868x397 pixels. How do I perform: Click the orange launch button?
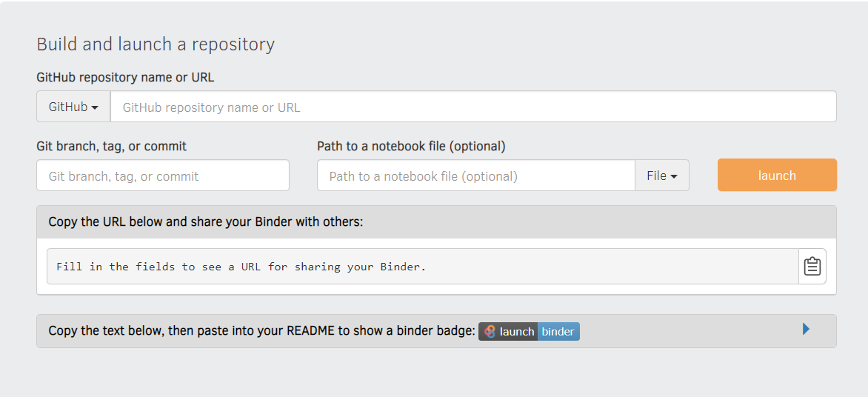777,175
